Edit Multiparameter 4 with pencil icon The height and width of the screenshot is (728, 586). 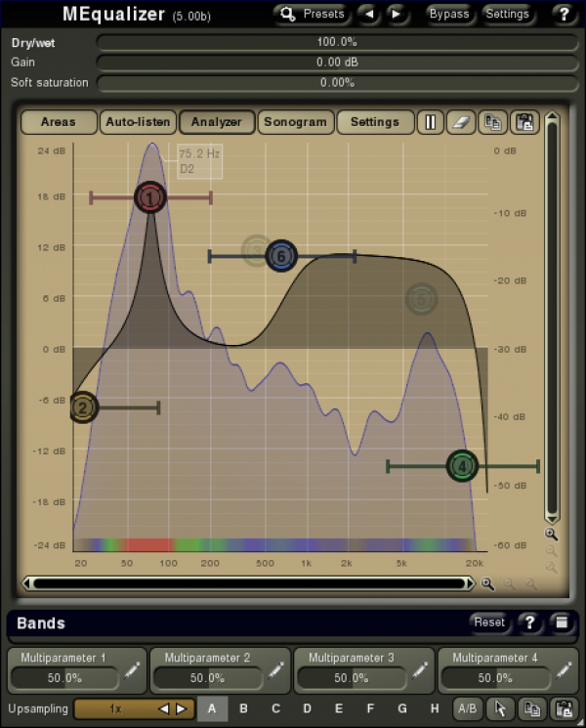(x=564, y=670)
